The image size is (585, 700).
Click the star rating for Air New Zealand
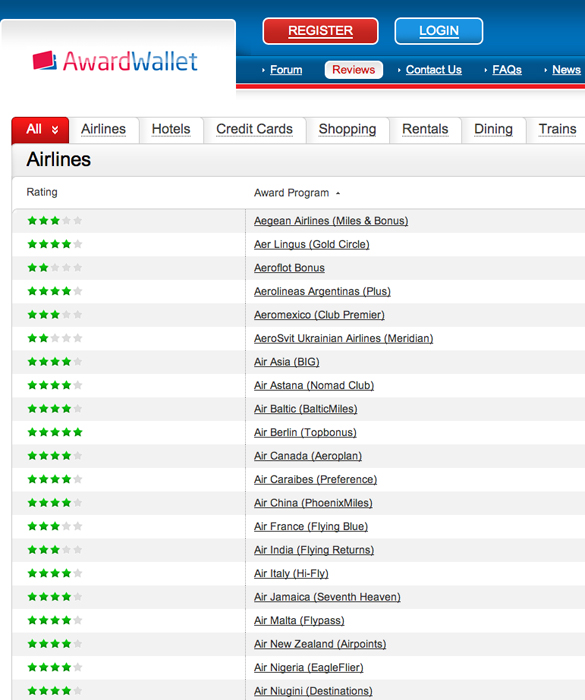coord(55,644)
